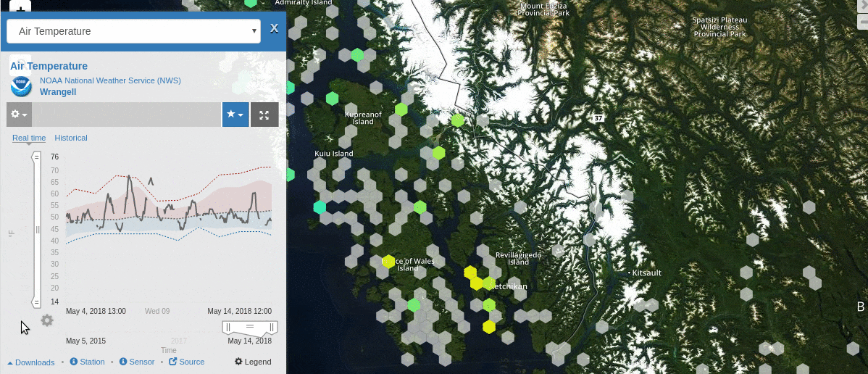Show Station info
Viewport: 868px width, 374px height.
88,362
